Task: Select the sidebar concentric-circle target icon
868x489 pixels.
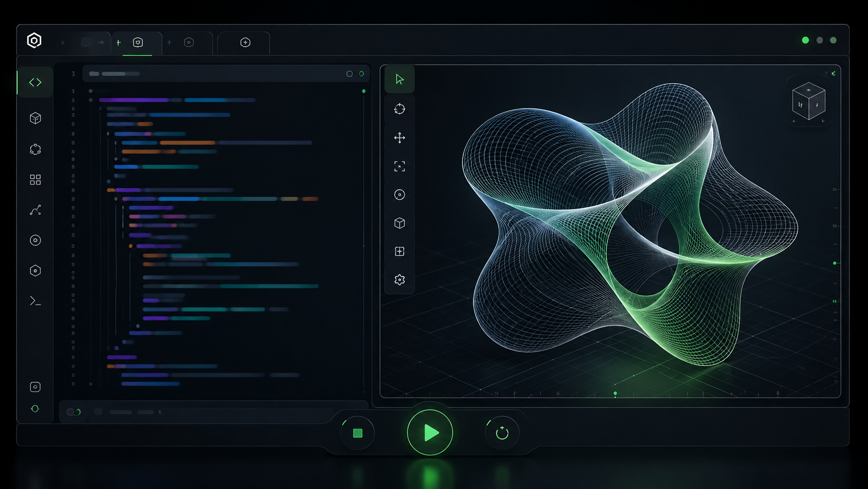Action: (x=35, y=240)
